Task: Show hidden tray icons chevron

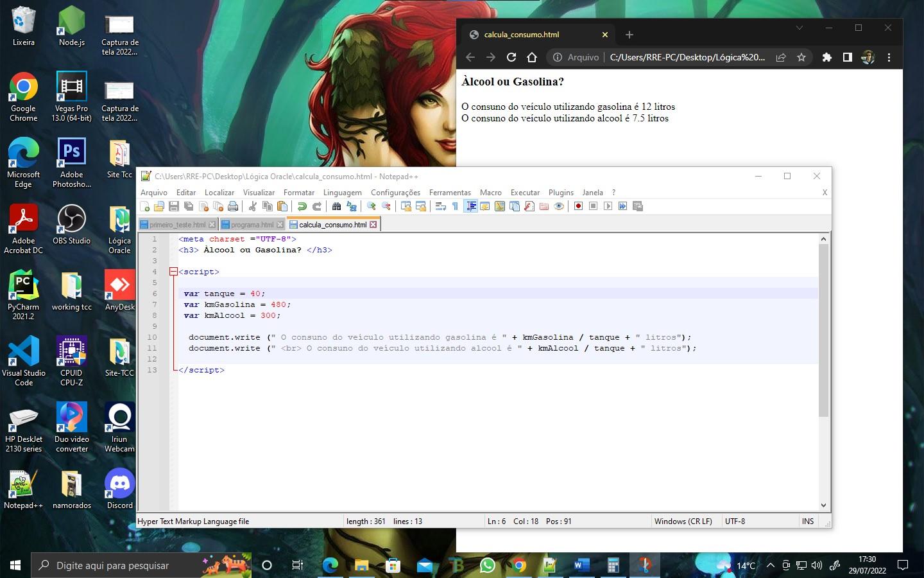Action: click(770, 565)
